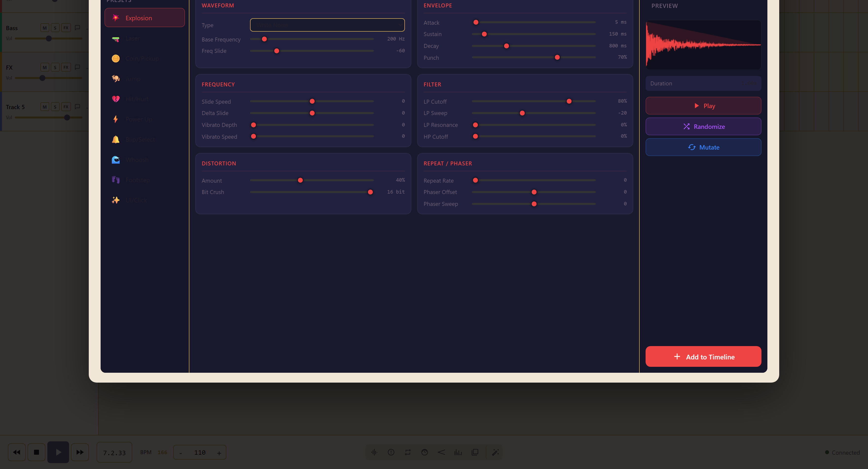
Task: Fast forward with the transport button
Action: (x=80, y=452)
